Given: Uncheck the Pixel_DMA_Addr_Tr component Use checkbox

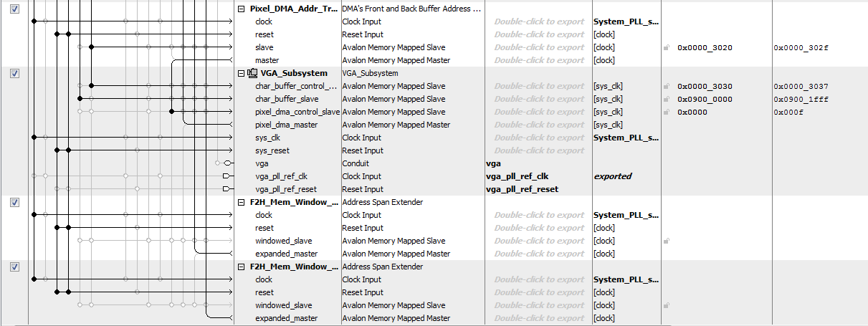Looking at the screenshot, I should tap(15, 9).
